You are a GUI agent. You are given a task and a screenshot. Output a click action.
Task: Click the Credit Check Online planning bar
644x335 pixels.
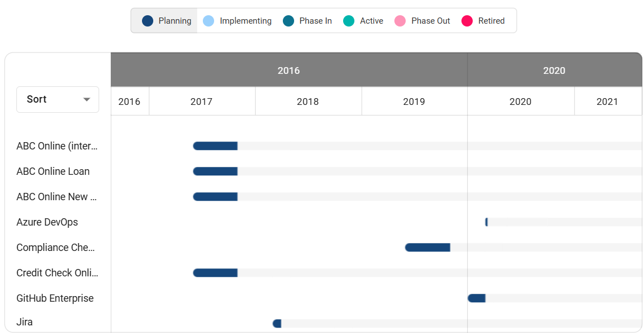point(215,273)
